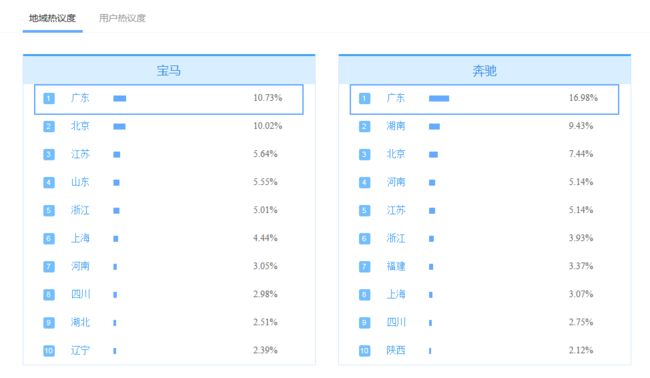Select 四川 row in 奔驰 list
Image resolution: width=650 pixels, height=378 pixels.
484,322
